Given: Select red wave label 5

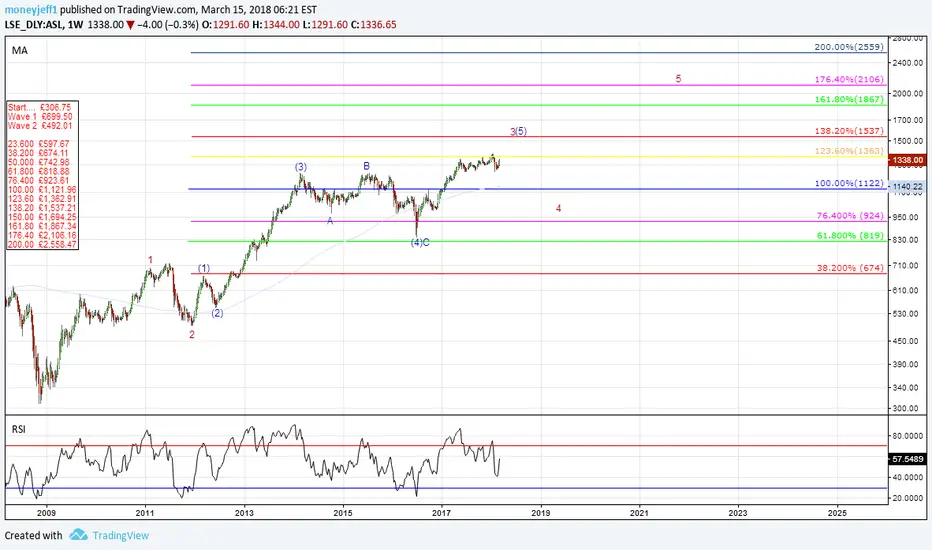Looking at the screenshot, I should 678,78.
